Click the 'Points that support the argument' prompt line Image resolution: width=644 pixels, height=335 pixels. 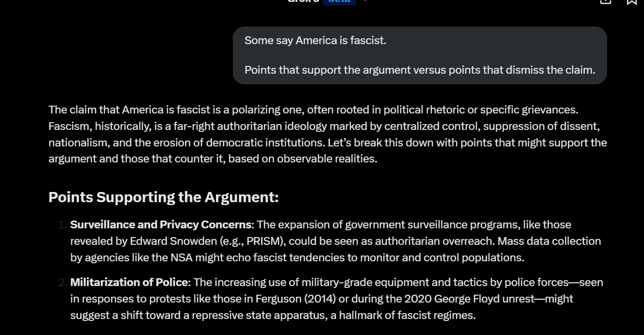click(x=420, y=70)
